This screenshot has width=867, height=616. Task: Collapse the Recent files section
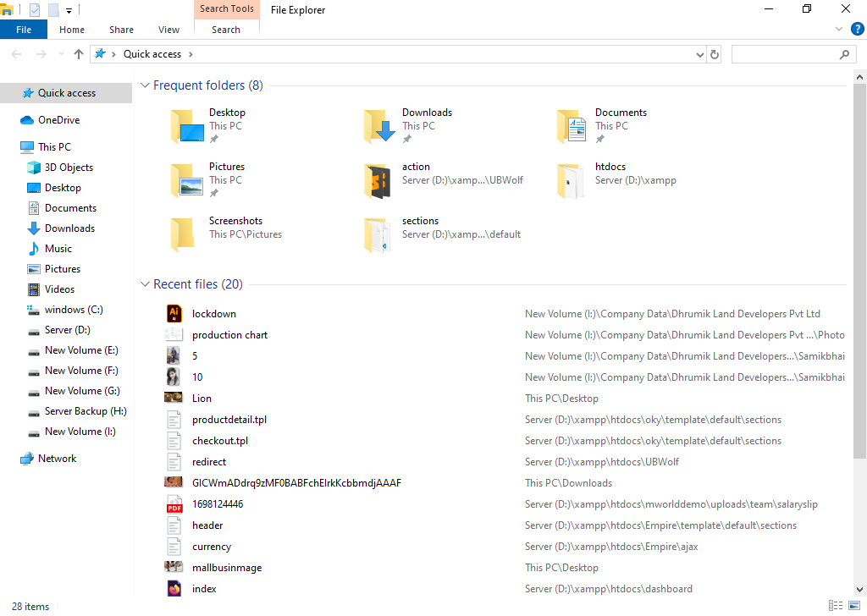click(146, 284)
